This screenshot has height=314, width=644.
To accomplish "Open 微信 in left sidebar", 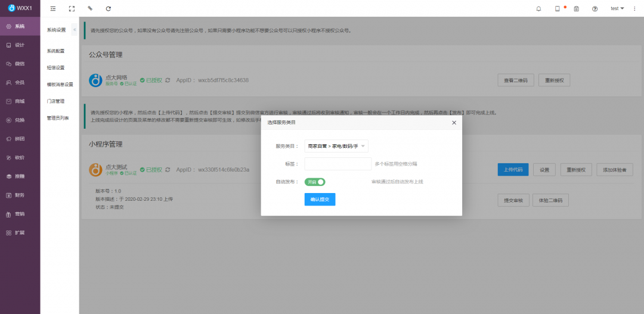I will [x=20, y=64].
